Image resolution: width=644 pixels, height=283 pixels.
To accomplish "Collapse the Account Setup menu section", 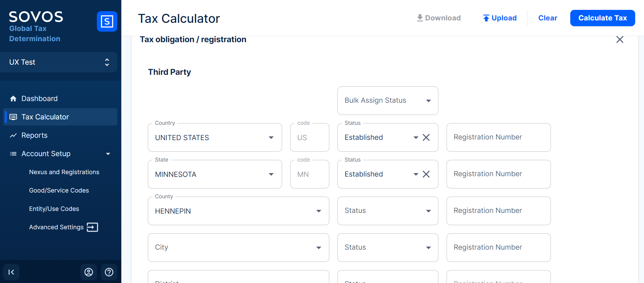I will click(x=108, y=154).
